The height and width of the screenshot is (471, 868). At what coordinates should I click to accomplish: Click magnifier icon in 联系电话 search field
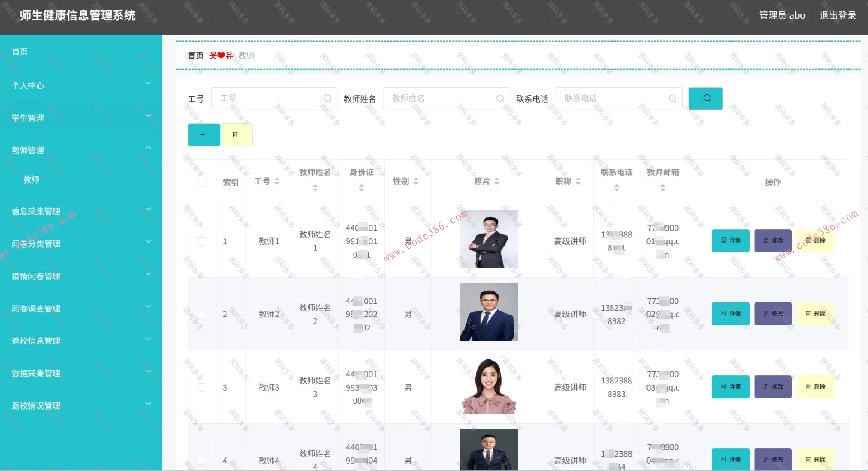(672, 99)
